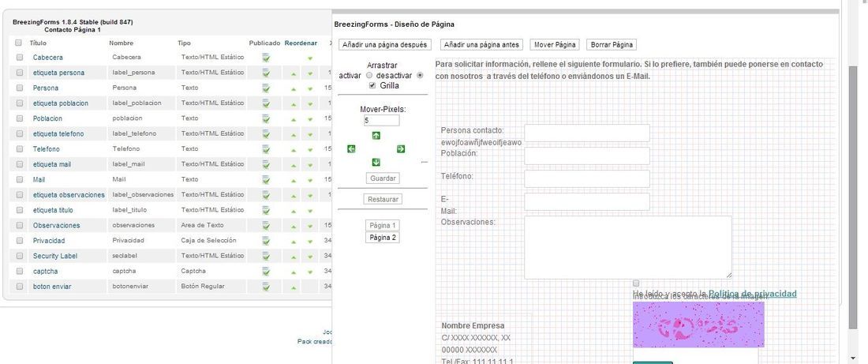Open the captcha element link in list

coord(46,272)
